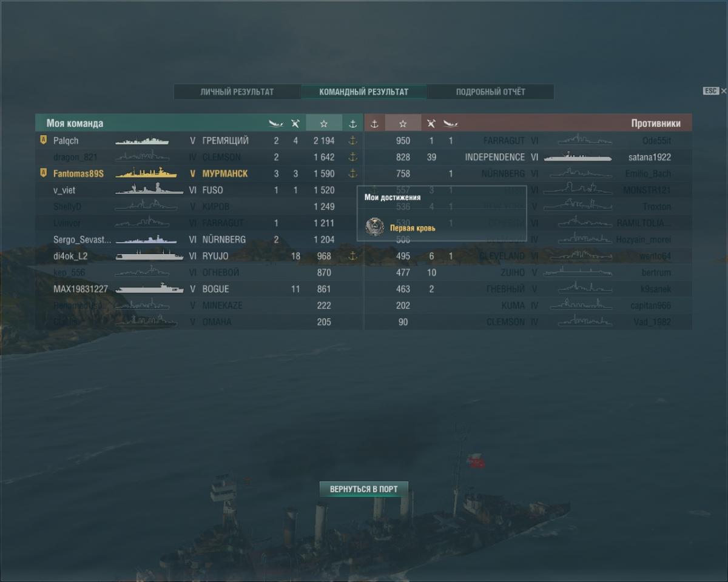
Task: Click the Вернуться в порт button
Action: click(x=364, y=489)
